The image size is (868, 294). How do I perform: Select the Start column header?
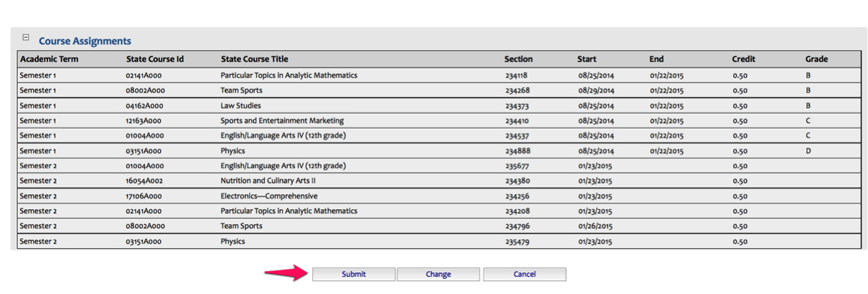(x=587, y=59)
